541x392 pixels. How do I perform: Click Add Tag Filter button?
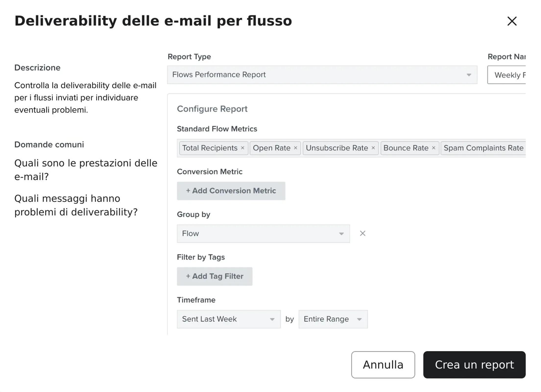click(215, 276)
